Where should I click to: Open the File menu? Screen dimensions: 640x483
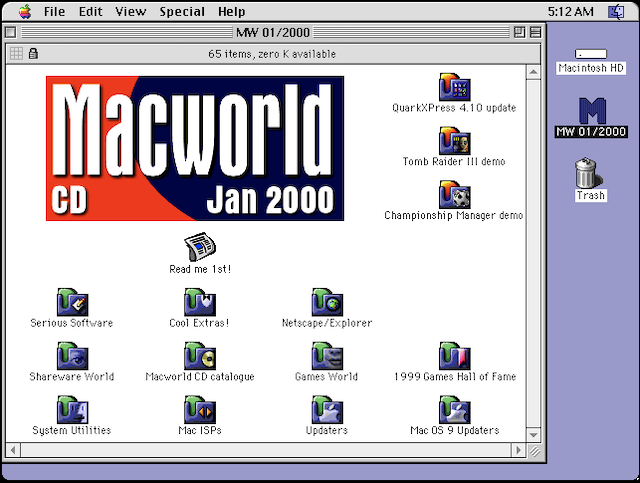(54, 11)
